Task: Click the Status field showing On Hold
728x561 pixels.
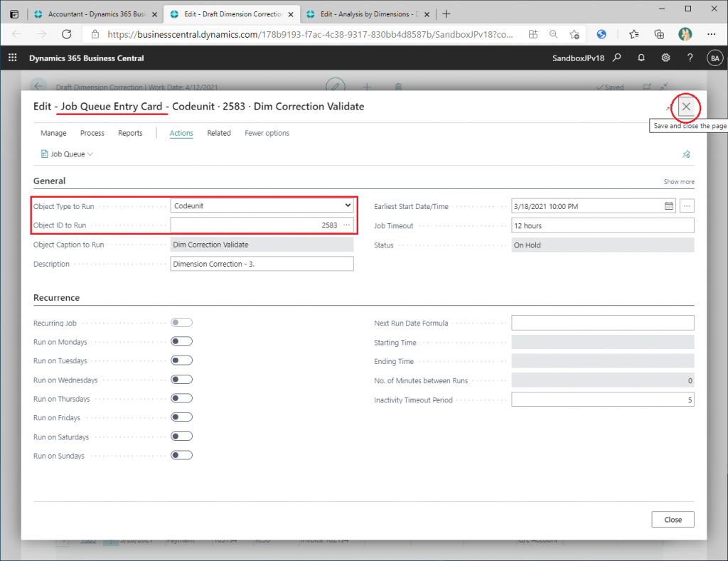Action: (603, 245)
